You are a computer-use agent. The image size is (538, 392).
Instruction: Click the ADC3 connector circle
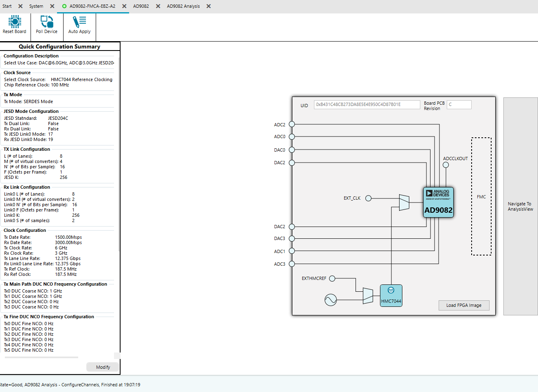(292, 264)
